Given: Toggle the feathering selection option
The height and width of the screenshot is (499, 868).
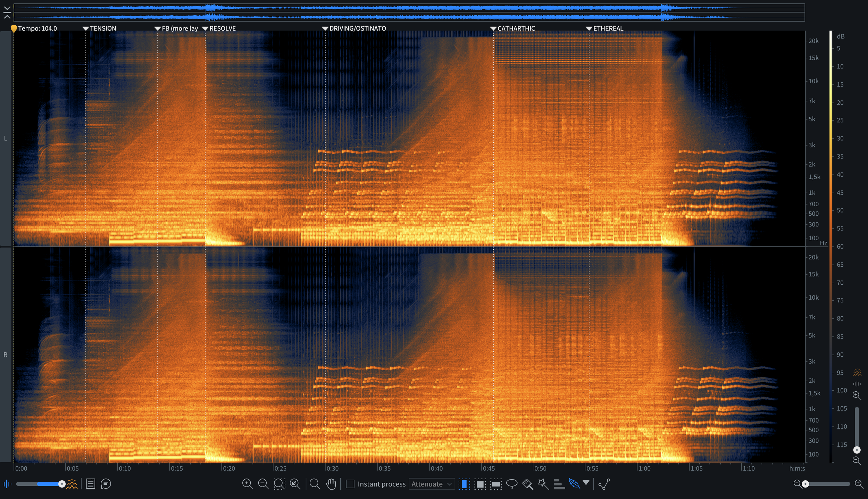Looking at the screenshot, I should pyautogui.click(x=574, y=484).
